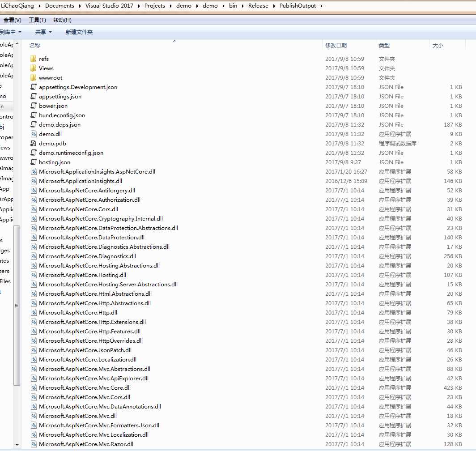
Task: Select Microsoft.AspNetCore.Mvc.DataAnnotations.dll file name
Action: coord(100,406)
